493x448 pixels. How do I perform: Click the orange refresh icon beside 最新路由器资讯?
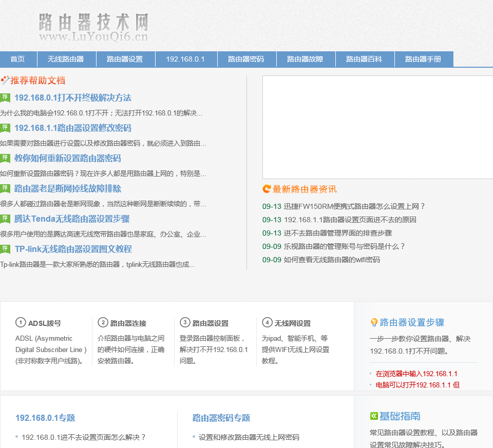pyautogui.click(x=267, y=189)
